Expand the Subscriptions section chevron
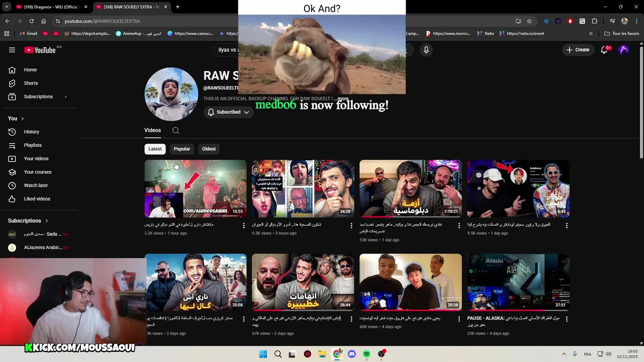644x362 pixels. [x=47, y=221]
